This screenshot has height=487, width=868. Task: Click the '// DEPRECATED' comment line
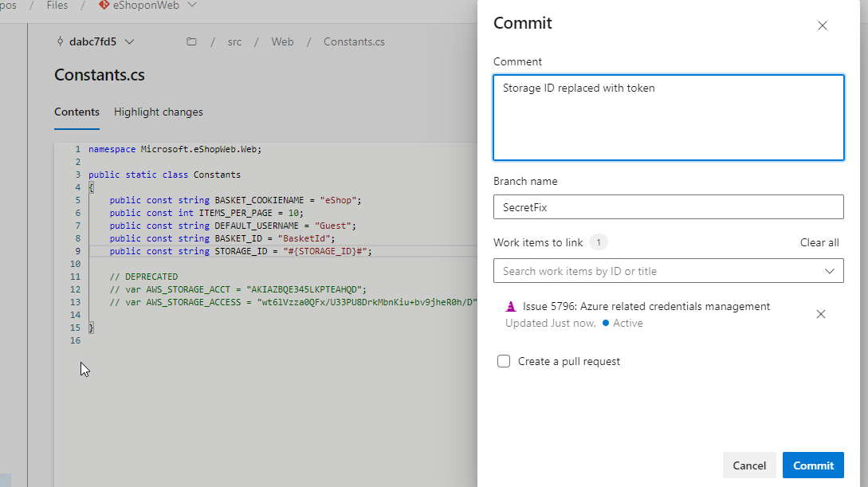tap(143, 277)
